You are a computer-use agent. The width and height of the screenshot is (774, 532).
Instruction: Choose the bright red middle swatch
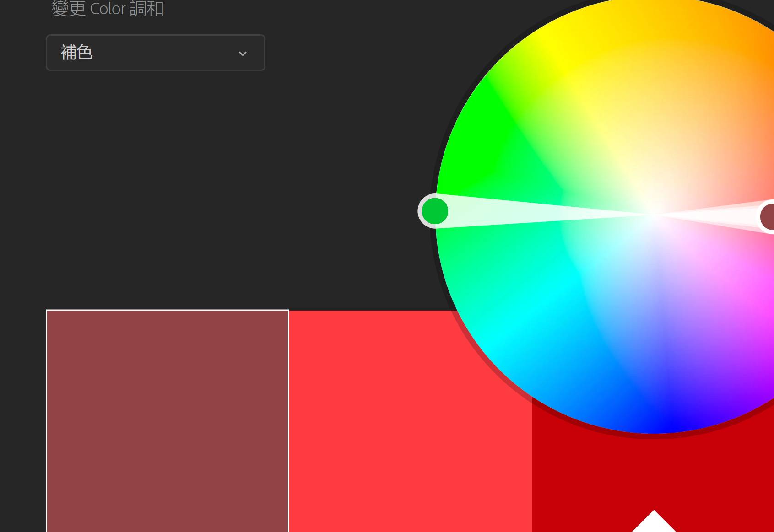[410, 421]
